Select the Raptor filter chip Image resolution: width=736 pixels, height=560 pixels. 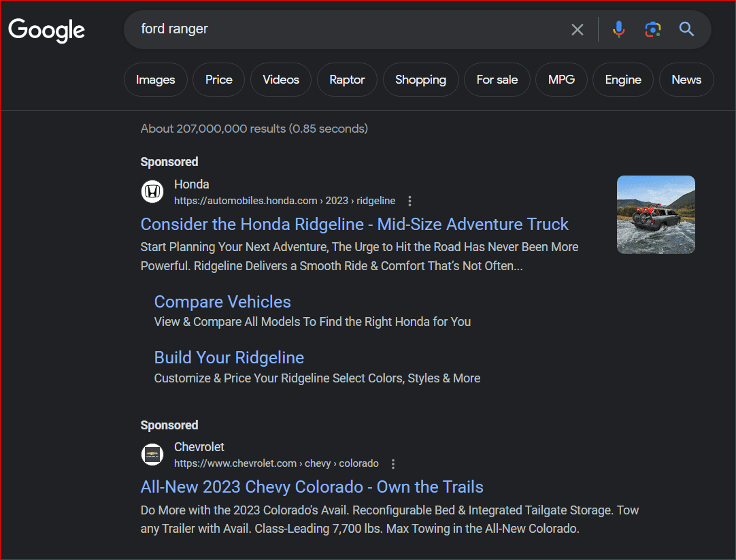[x=347, y=80]
